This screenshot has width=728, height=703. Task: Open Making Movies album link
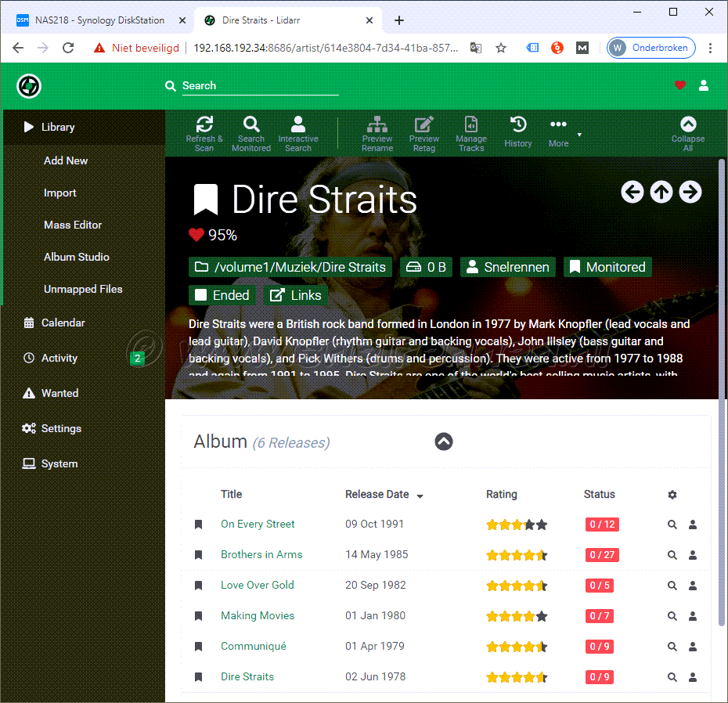pos(258,615)
